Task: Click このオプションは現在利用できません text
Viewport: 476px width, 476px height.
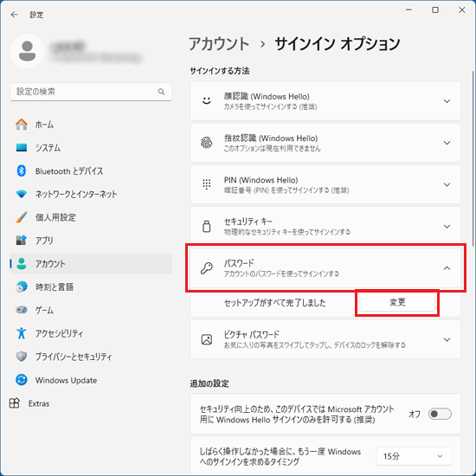Action: click(273, 149)
